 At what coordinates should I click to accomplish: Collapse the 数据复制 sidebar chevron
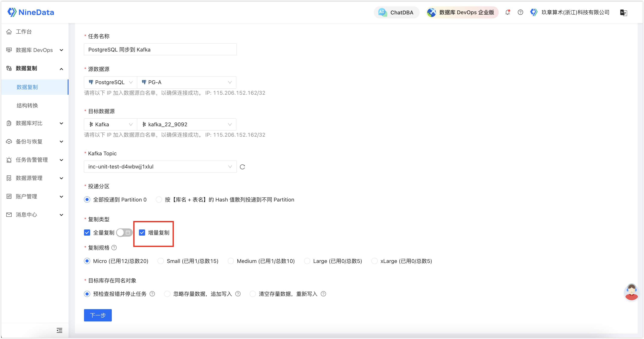pos(62,69)
